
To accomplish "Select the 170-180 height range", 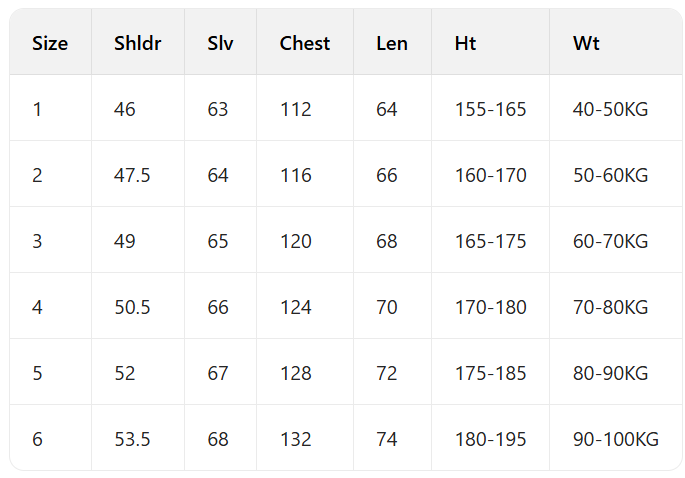I will (x=490, y=307).
